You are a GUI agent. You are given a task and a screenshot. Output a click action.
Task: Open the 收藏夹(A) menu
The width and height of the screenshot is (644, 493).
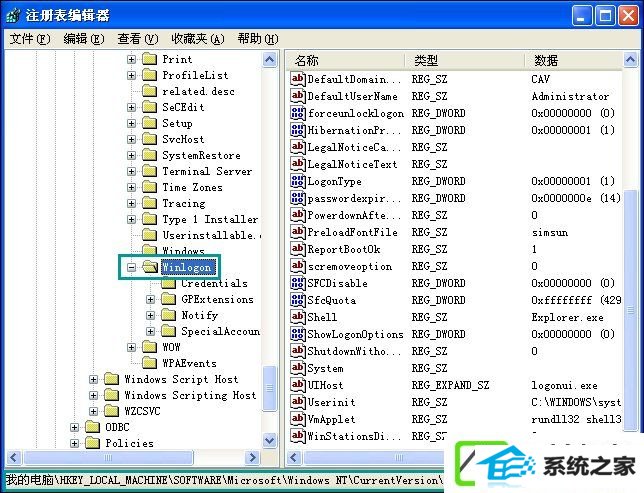[x=198, y=39]
